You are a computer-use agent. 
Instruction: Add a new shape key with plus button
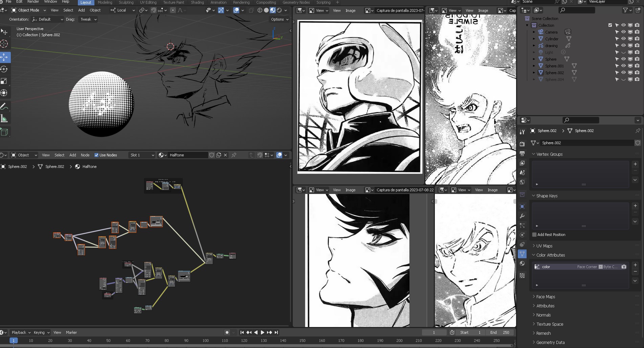(x=635, y=206)
